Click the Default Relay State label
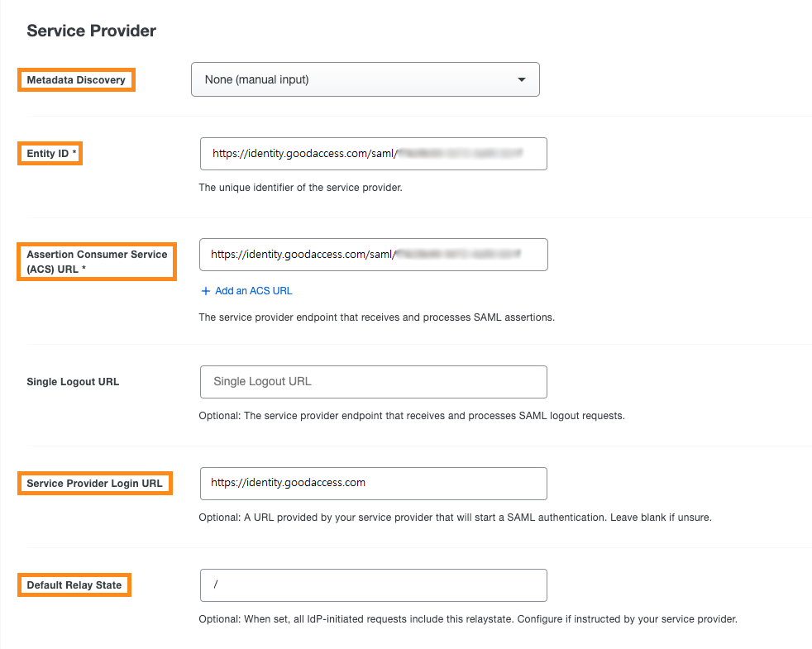Viewport: 812px width, 649px height. [x=74, y=585]
